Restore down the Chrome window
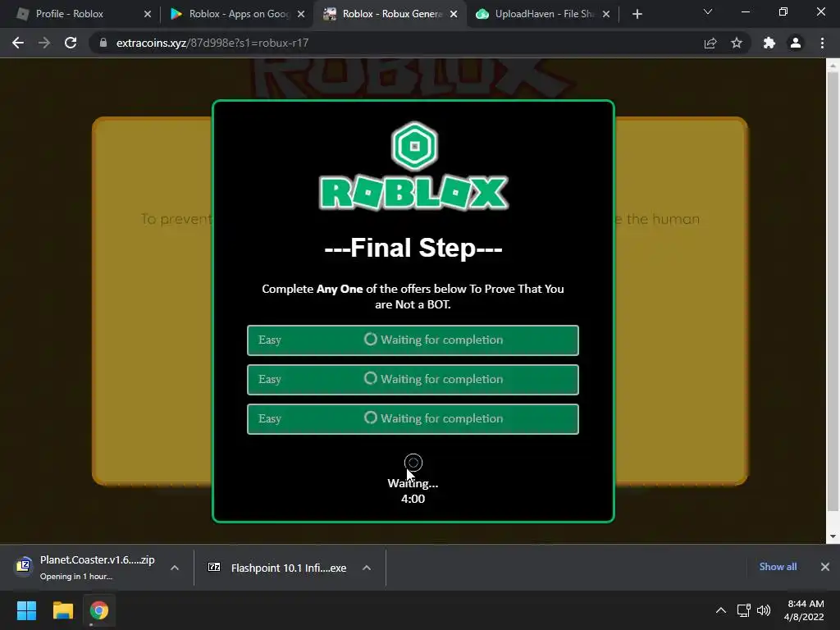The image size is (840, 630). point(783,11)
